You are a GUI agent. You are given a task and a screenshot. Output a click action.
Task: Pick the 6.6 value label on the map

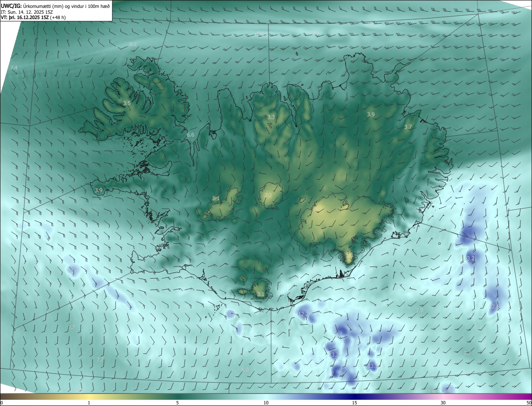click(x=190, y=135)
